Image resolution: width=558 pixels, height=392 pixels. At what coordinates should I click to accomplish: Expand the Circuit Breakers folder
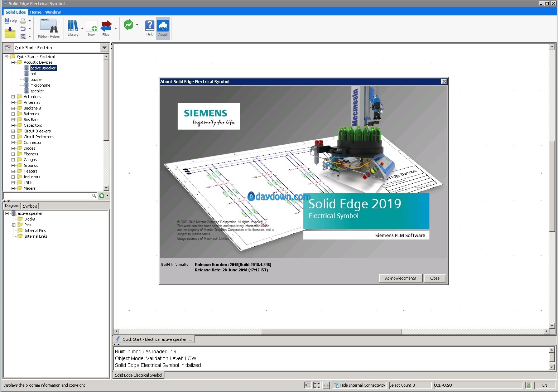tap(13, 131)
